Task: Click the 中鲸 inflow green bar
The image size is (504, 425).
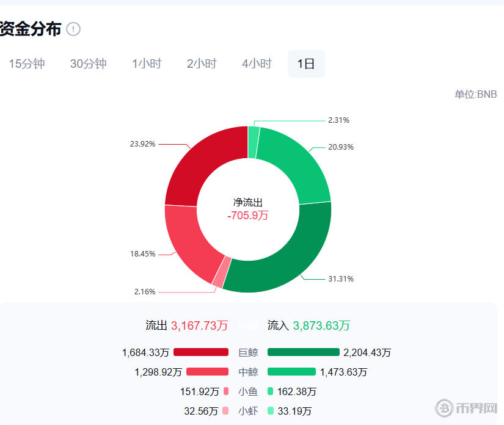Action: tap(291, 372)
